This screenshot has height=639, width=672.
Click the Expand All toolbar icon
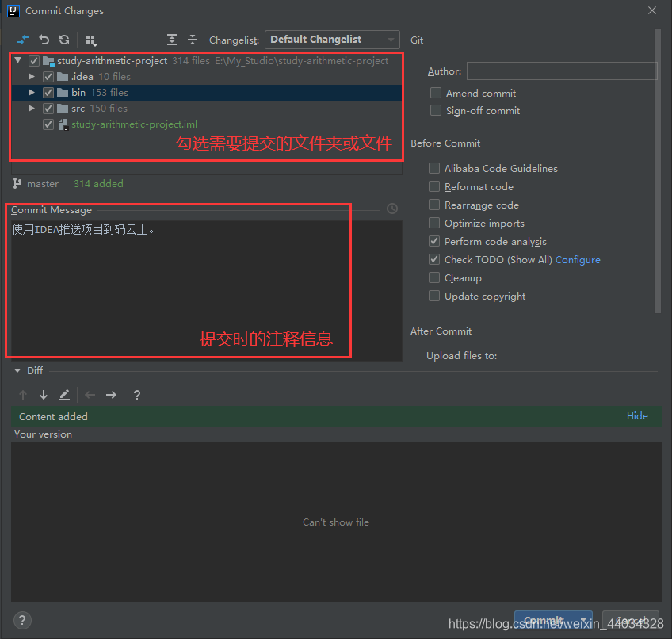(172, 40)
